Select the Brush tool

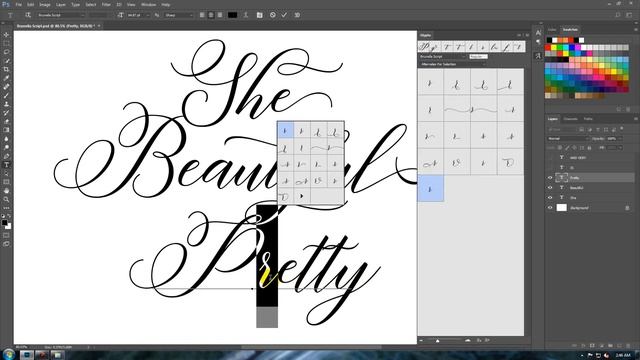[x=6, y=96]
